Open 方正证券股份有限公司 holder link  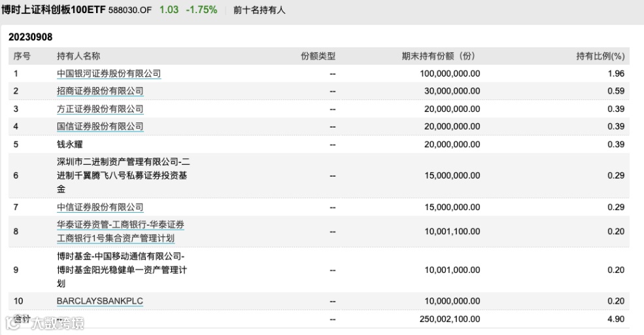tap(100, 109)
